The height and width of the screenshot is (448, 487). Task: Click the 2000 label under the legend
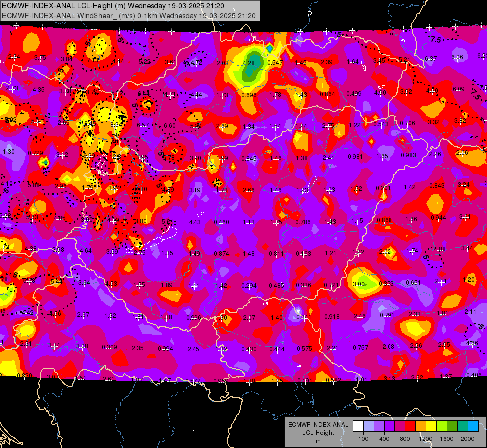point(468,439)
